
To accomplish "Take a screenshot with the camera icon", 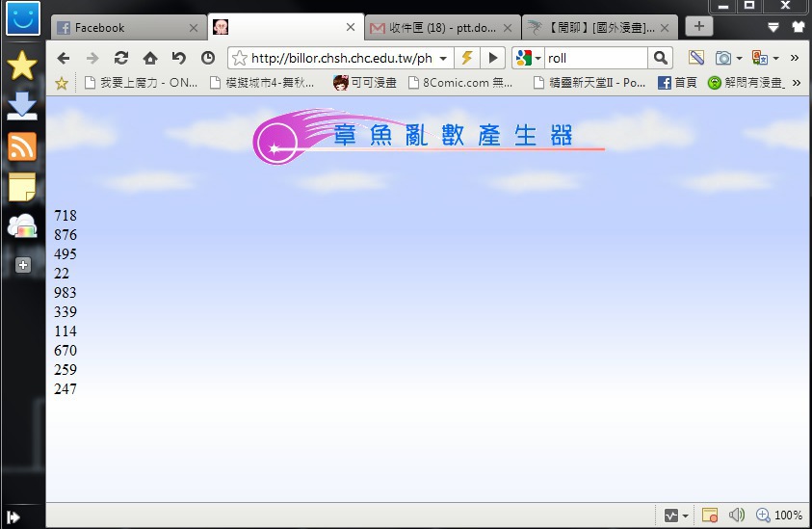I will (x=723, y=58).
